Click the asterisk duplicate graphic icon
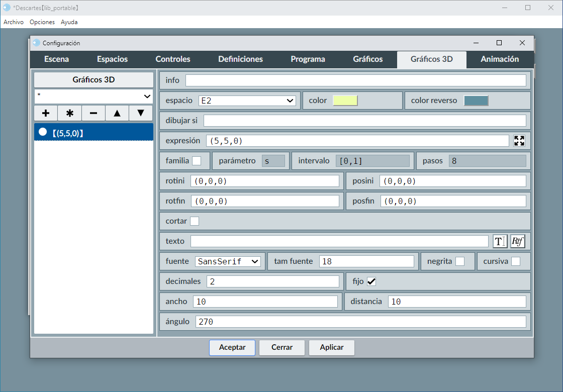The image size is (563, 392). [x=70, y=113]
